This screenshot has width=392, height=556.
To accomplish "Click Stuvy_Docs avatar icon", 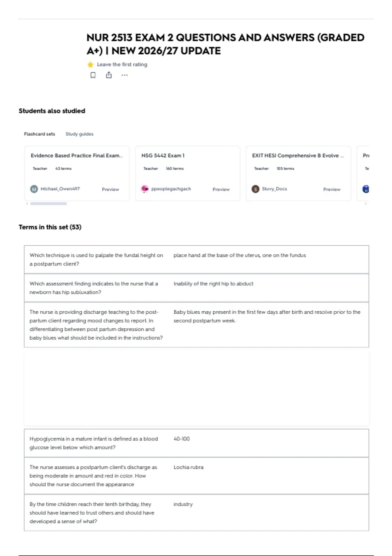I will pyautogui.click(x=255, y=189).
